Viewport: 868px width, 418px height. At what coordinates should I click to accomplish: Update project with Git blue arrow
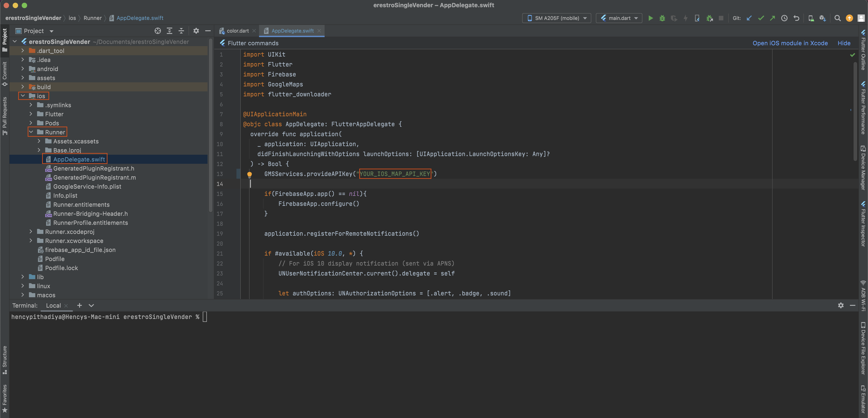(749, 18)
